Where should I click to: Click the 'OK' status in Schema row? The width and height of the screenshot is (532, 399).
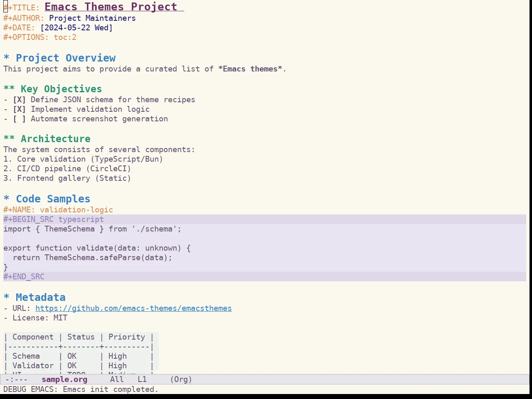[72, 356]
